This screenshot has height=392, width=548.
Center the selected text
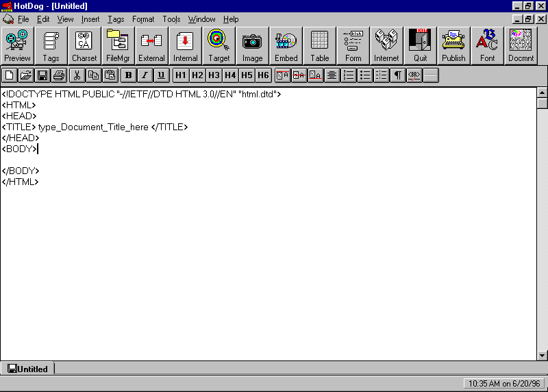(332, 75)
